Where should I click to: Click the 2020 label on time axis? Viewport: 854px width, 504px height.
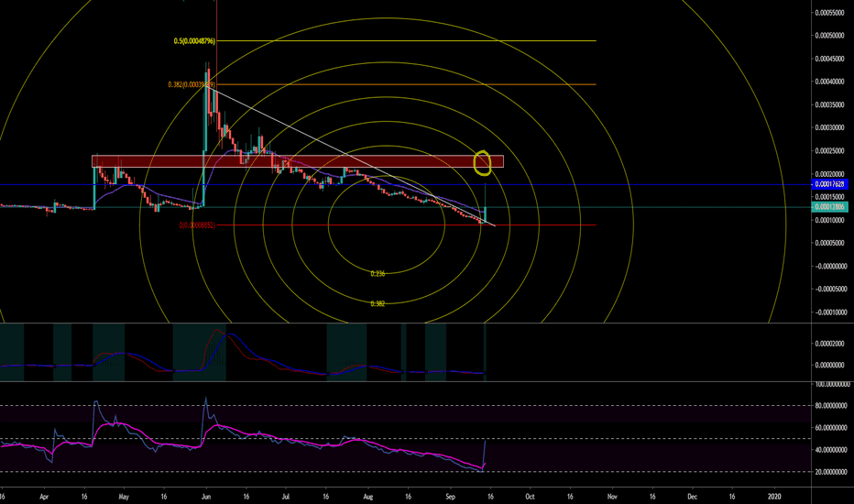(774, 497)
